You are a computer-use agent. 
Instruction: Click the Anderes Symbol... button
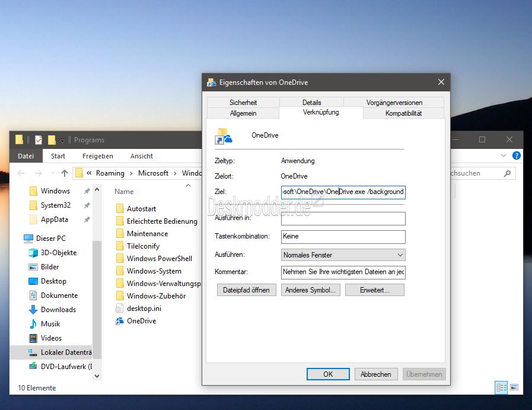tap(310, 290)
